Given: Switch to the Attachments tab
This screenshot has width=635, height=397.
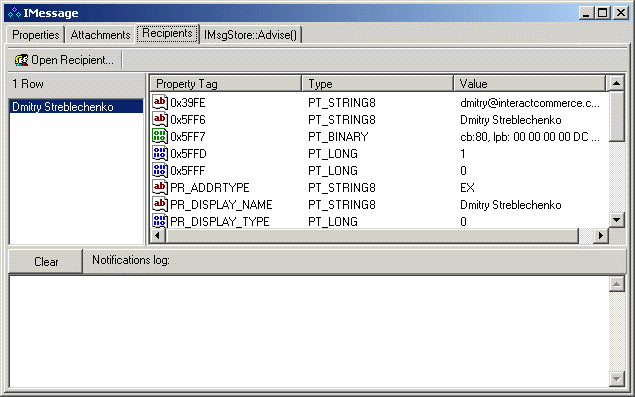Looking at the screenshot, I should tap(100, 35).
